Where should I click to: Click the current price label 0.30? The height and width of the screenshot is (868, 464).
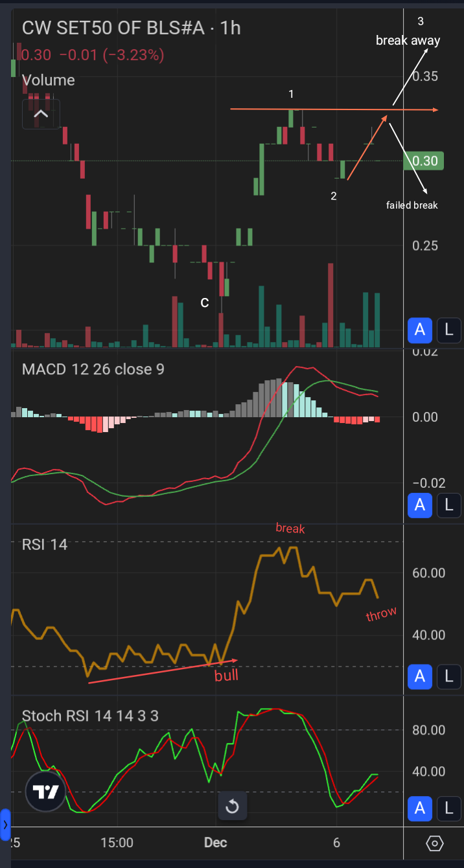[x=424, y=161]
